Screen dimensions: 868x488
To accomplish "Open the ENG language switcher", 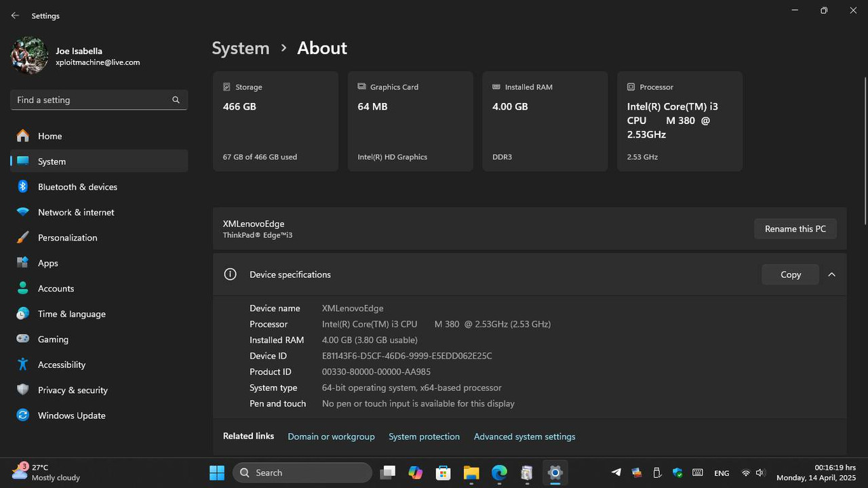I will click(722, 472).
